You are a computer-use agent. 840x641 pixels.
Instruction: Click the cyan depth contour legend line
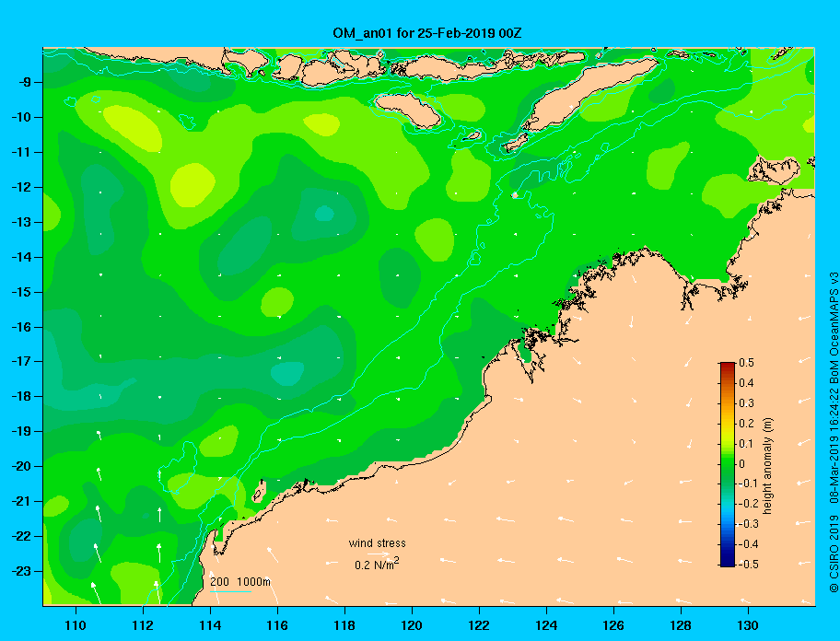coord(231,592)
